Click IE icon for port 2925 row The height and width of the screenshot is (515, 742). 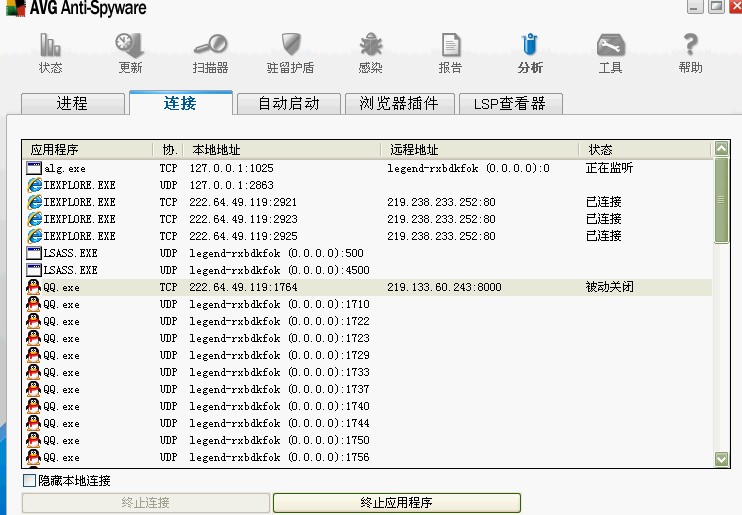click(x=34, y=236)
